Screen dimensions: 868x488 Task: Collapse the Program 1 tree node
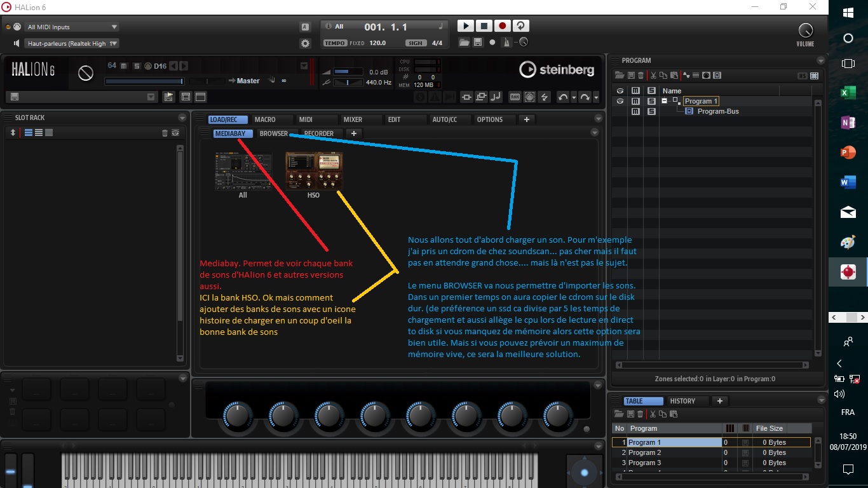point(665,100)
